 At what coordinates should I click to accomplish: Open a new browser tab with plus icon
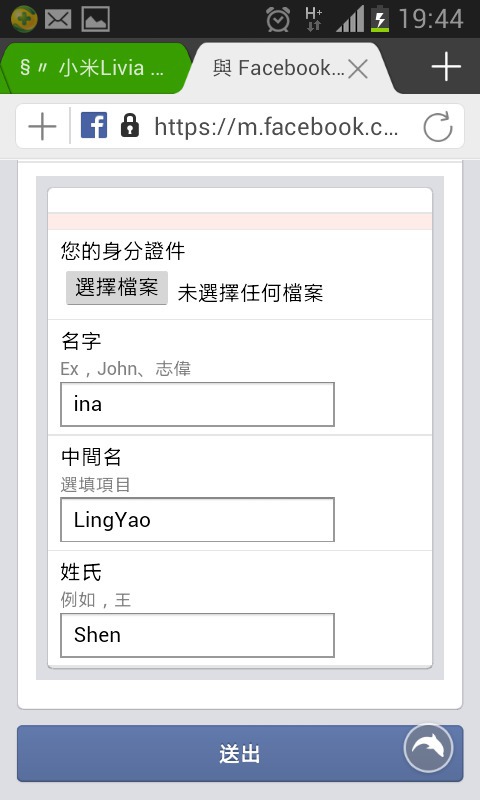click(446, 67)
